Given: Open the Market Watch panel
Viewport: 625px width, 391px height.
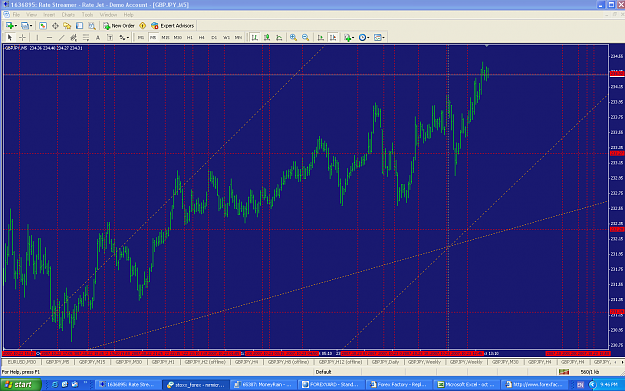Looking at the screenshot, I should tap(43, 26).
